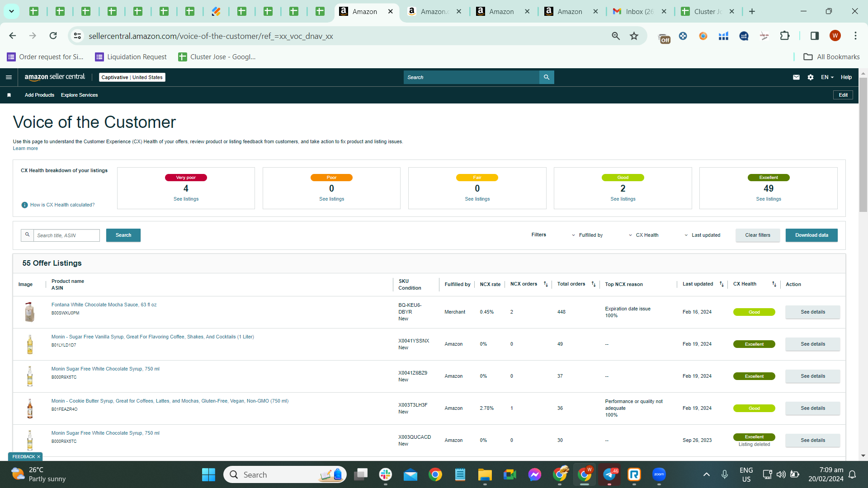Viewport: 868px width, 488px height.
Task: Switch to the Inbox Gmail tab
Action: coord(640,11)
